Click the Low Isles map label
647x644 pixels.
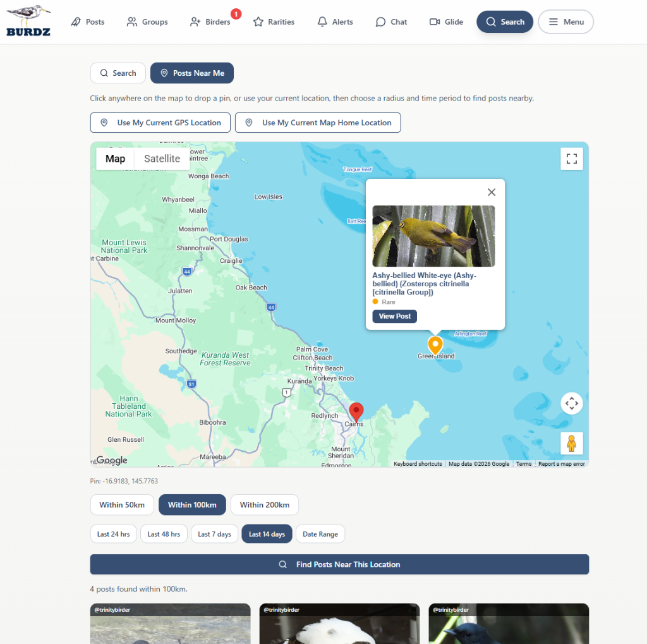click(268, 197)
